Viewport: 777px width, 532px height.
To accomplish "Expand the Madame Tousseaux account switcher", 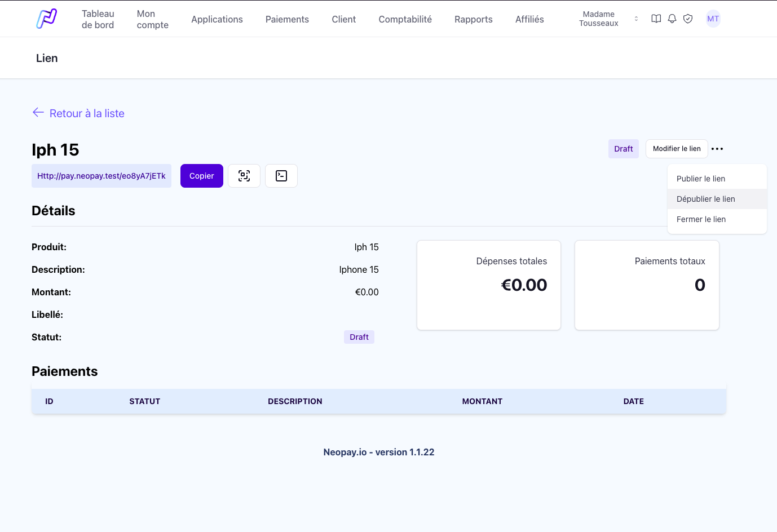I will click(x=636, y=19).
